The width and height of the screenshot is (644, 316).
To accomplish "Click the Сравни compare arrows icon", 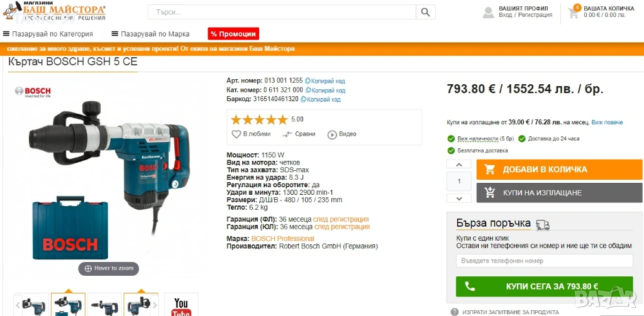I will 287,134.
